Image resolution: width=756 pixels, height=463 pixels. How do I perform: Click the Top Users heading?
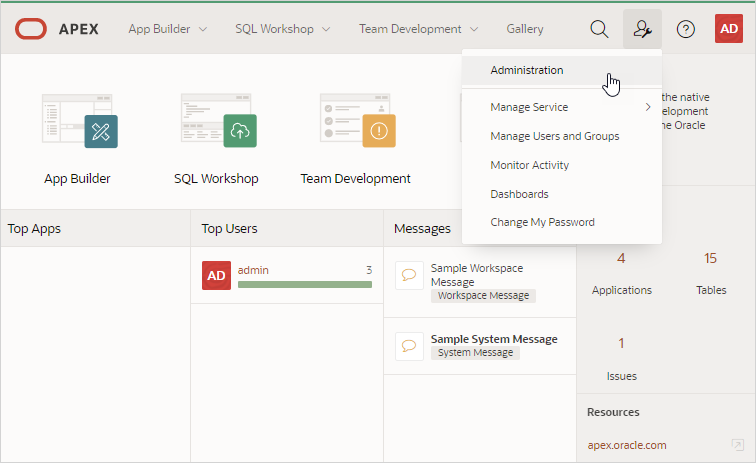tap(229, 229)
